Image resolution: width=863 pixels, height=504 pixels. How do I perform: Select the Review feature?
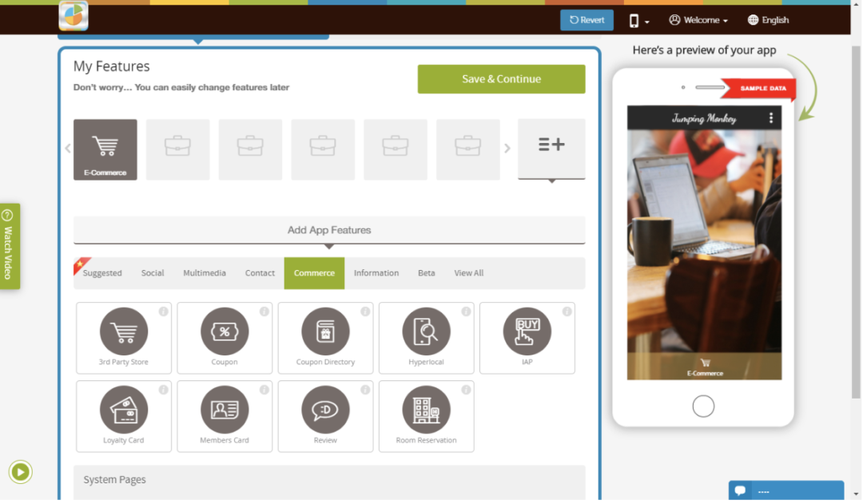325,415
